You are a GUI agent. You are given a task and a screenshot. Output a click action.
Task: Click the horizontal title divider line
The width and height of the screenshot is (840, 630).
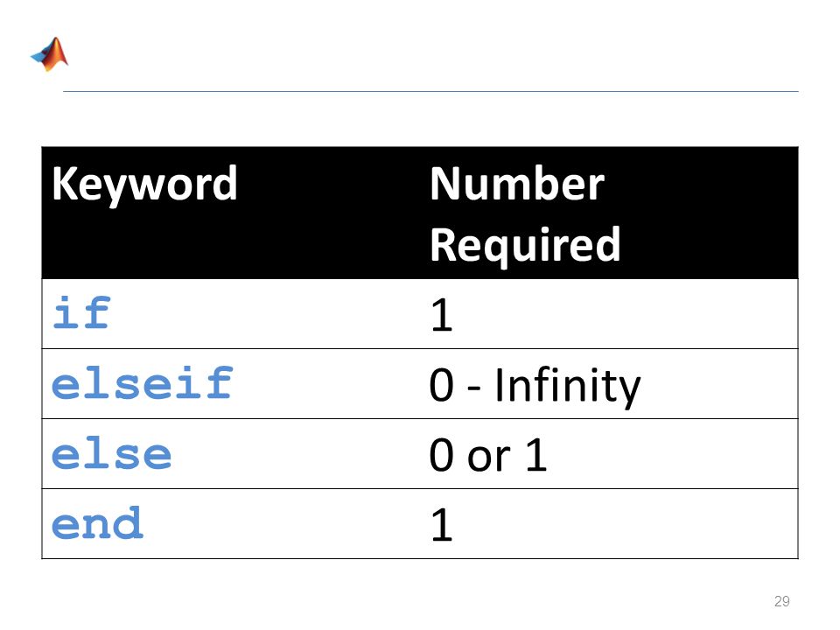(430, 92)
